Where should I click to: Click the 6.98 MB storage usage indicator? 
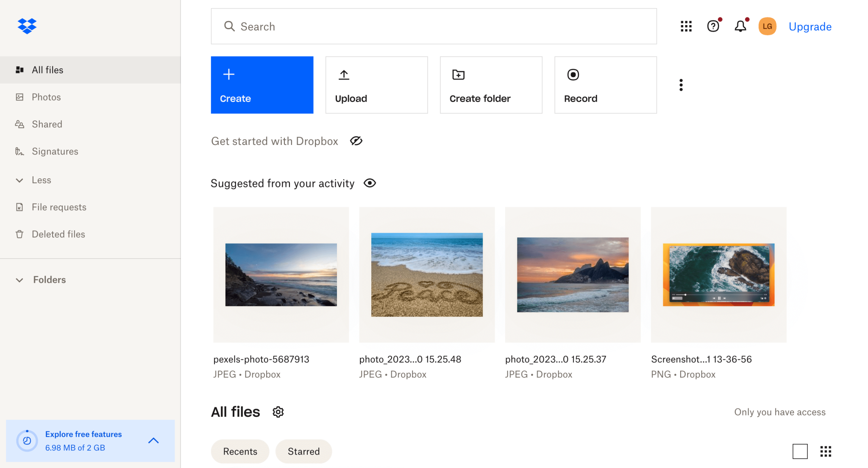(75, 447)
